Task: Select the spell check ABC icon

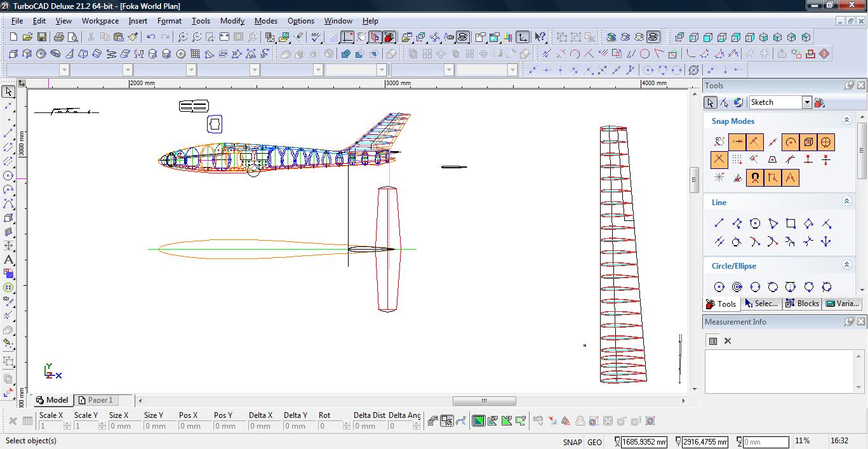Action: point(316,37)
